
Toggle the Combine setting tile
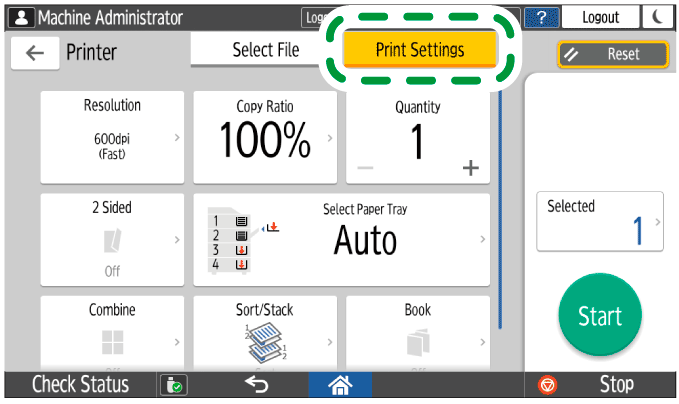(112, 330)
